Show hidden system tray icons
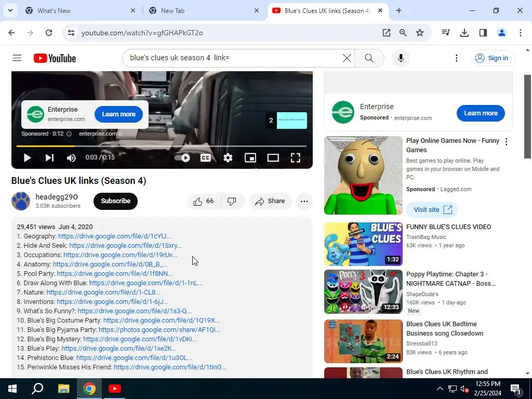The height and width of the screenshot is (399, 532). point(440,389)
